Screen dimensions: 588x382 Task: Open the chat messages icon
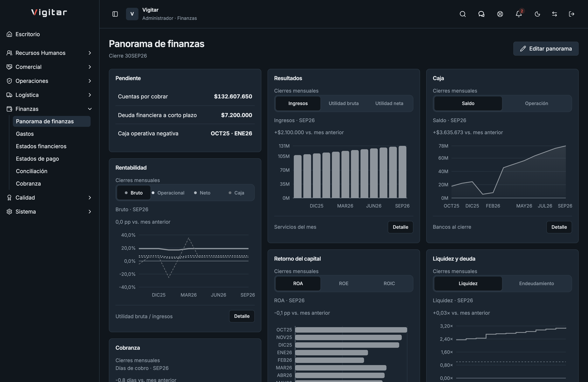481,14
